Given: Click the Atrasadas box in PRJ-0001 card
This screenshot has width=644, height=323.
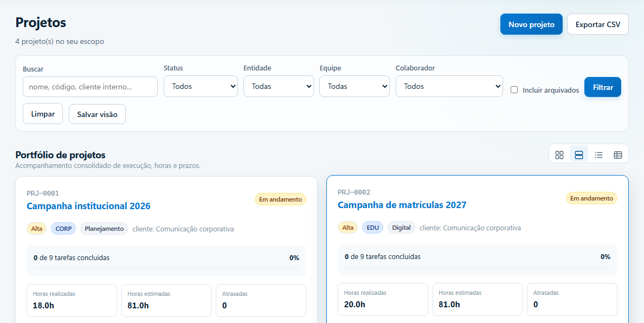Looking at the screenshot, I should pos(261,300).
